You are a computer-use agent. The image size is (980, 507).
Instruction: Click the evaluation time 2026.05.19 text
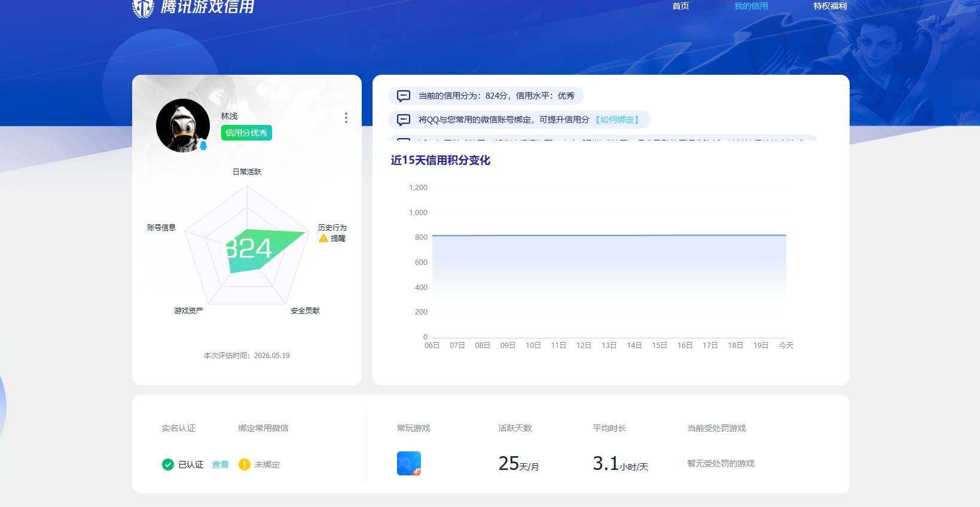(x=246, y=356)
